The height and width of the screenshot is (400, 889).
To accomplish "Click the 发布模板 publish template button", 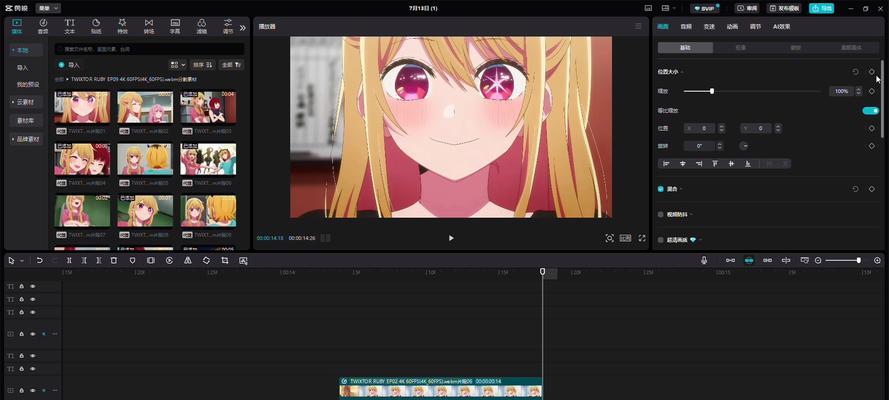I will click(x=784, y=8).
